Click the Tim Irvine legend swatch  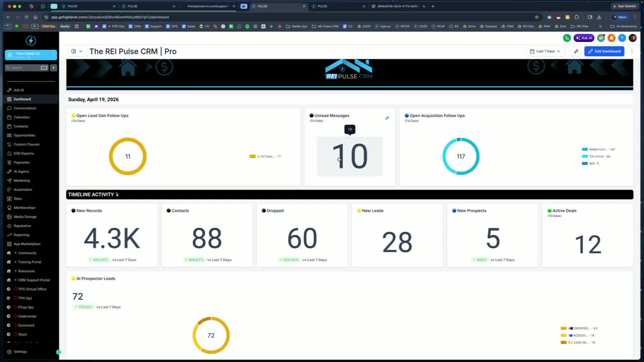click(585, 156)
